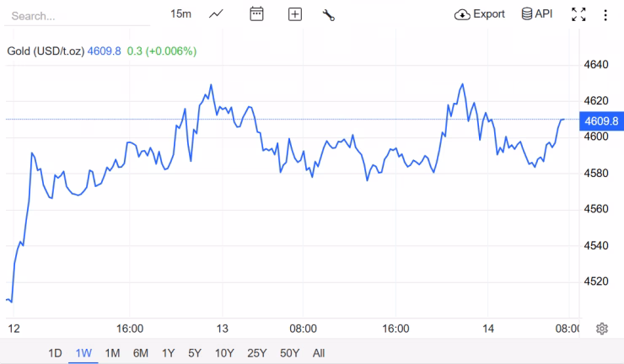Screen dimensions: 624x364
Task: Open chart settings gear icon
Action: [x=602, y=329]
